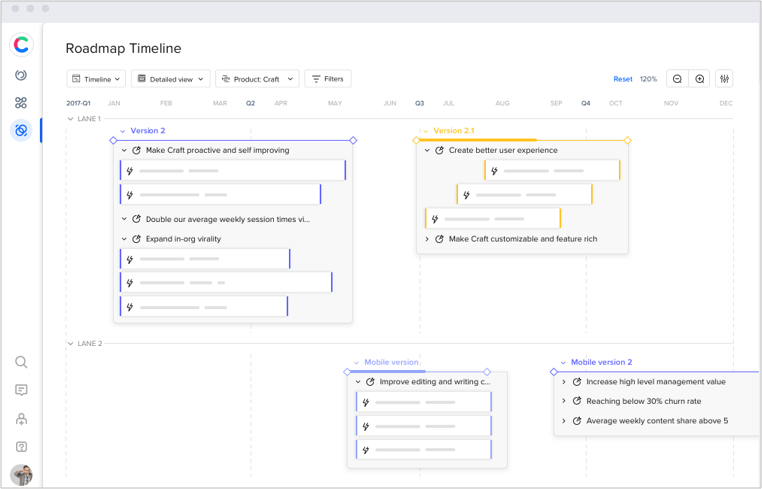Collapse 'Create better user experience' goal
The image size is (762, 489).
427,151
